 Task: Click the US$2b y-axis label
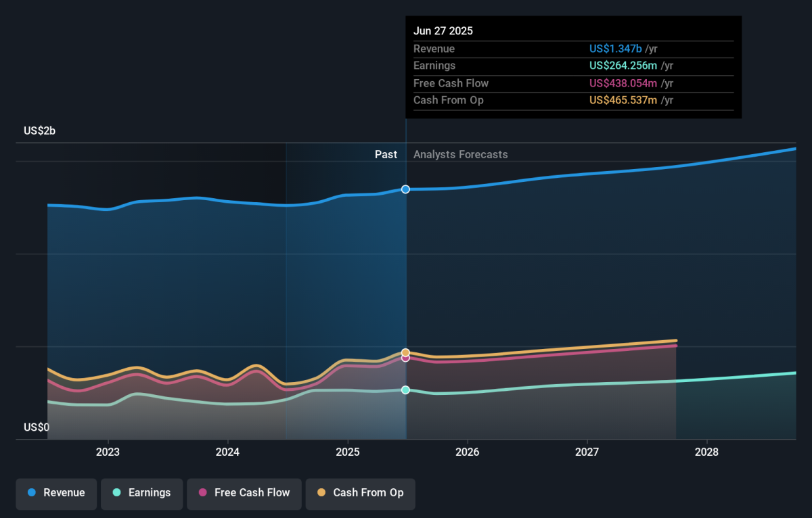pyautogui.click(x=39, y=131)
